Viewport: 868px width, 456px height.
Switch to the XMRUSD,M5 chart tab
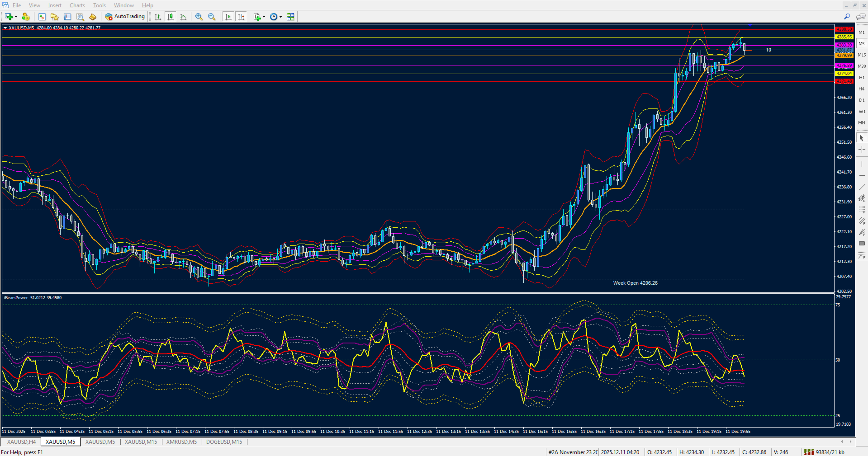pyautogui.click(x=181, y=442)
